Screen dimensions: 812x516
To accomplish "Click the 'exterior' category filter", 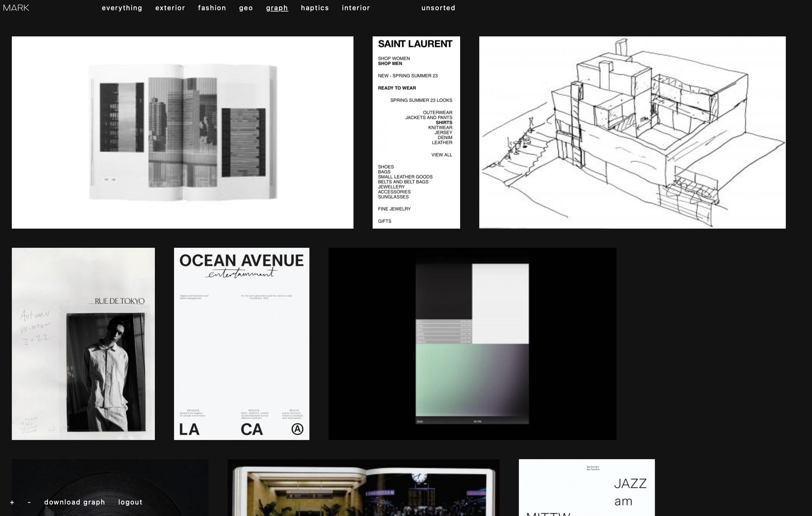I will pos(169,8).
